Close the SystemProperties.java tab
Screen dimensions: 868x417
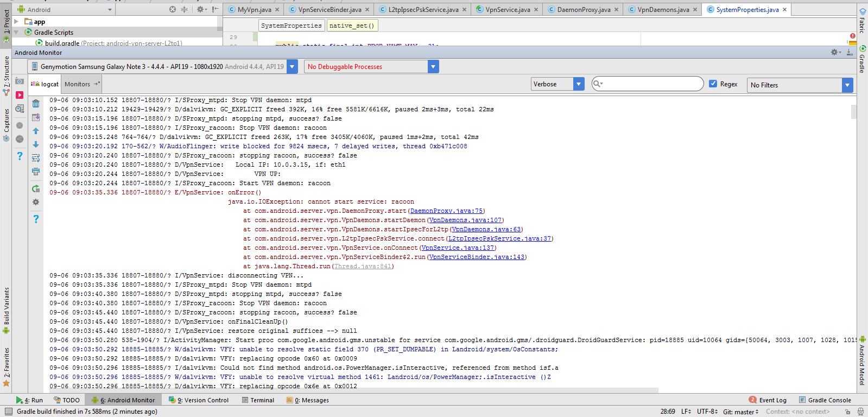point(784,9)
